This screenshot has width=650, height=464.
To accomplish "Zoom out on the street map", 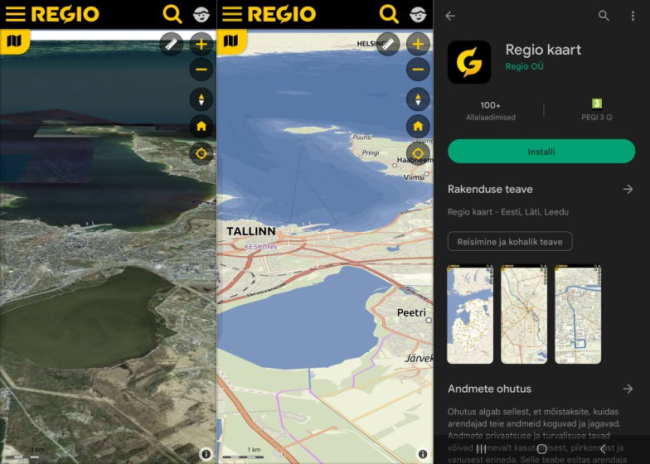I will 418,70.
